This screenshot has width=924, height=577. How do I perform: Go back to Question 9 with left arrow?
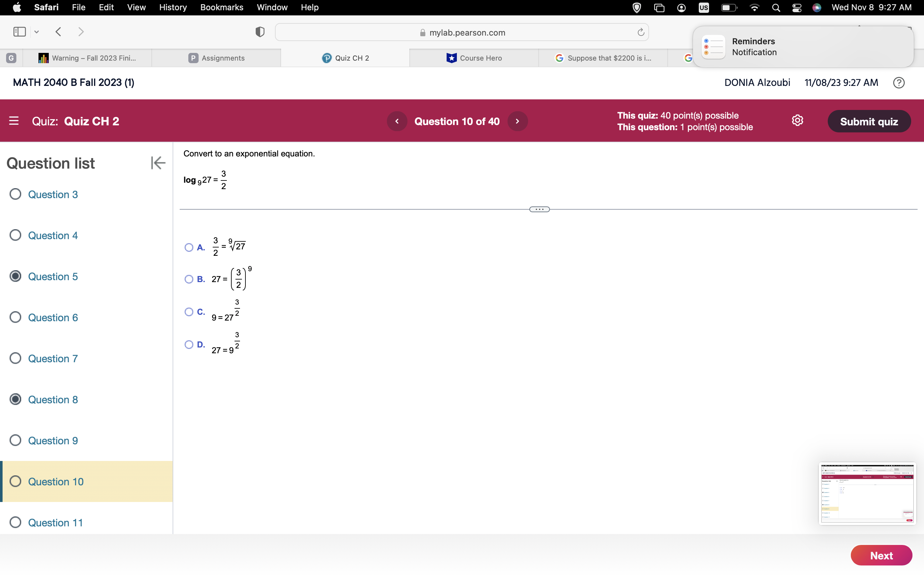point(397,121)
